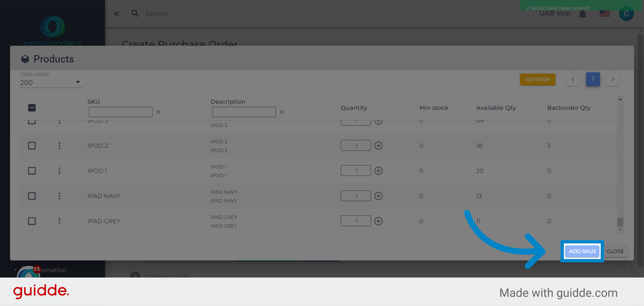Click the omniorders logo in sidebar
The height and width of the screenshot is (306, 644).
pos(52,31)
